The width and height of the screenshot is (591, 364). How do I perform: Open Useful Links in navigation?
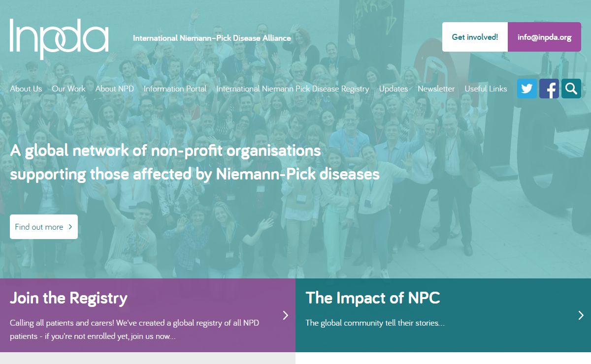(486, 89)
